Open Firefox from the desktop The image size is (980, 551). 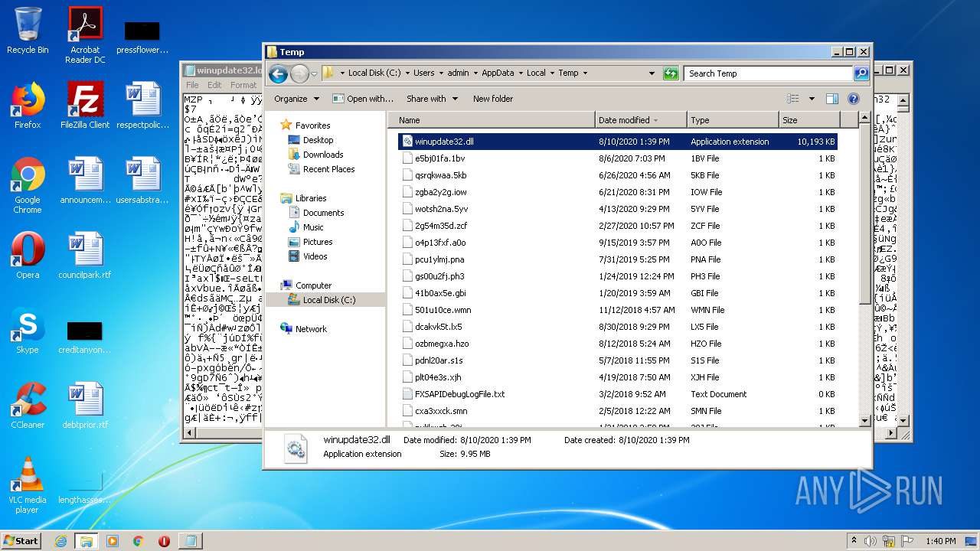[x=28, y=106]
